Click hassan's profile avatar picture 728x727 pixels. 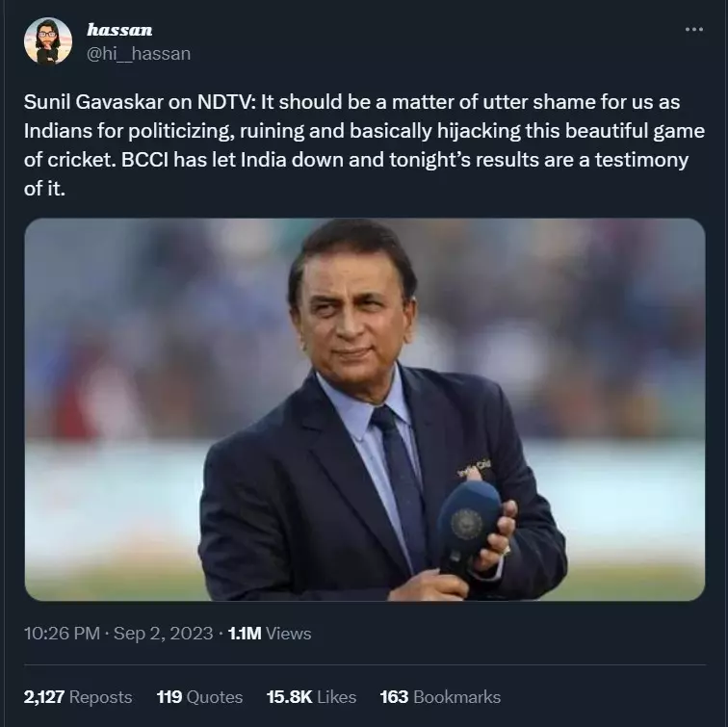click(x=48, y=40)
